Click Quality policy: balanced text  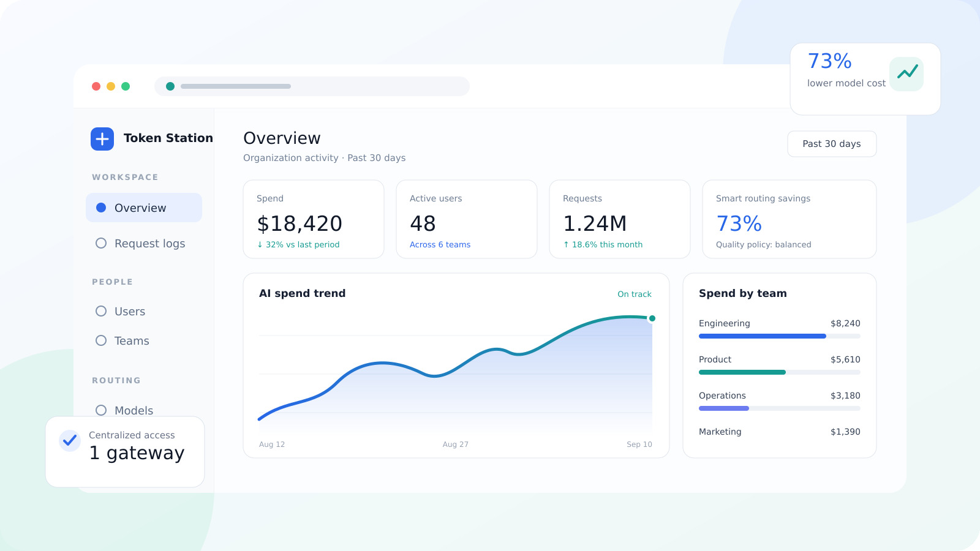764,244
